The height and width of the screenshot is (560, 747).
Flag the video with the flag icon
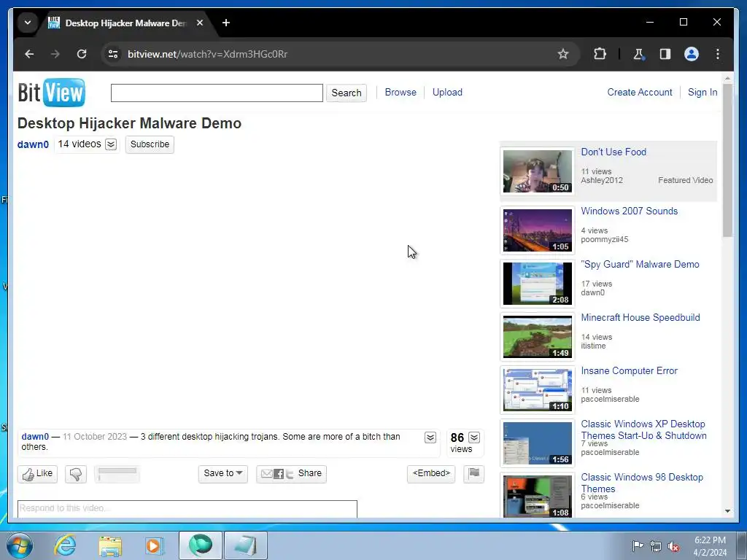[x=473, y=474]
